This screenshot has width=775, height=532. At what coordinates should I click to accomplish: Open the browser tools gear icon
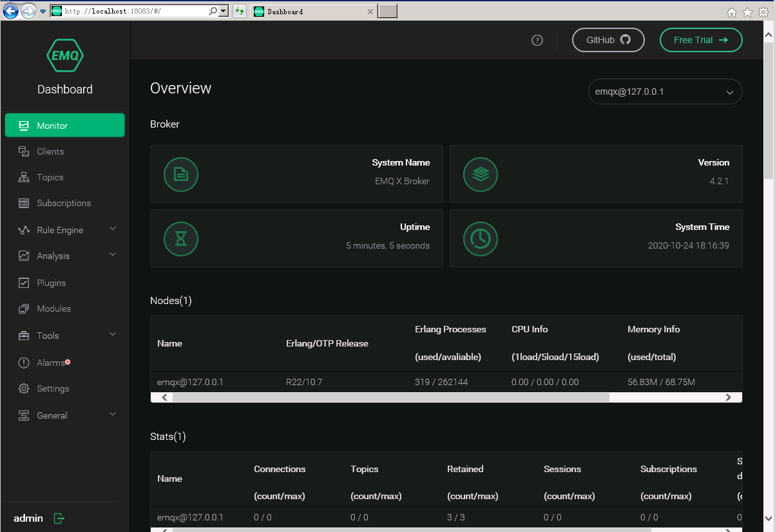click(x=763, y=12)
